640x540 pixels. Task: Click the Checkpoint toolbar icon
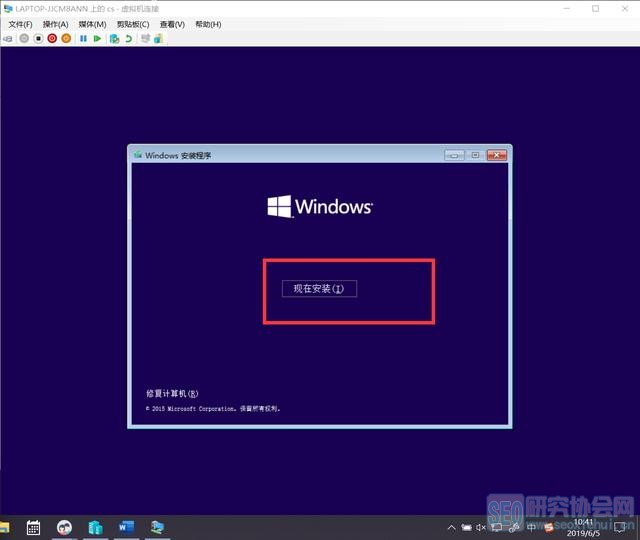click(115, 39)
